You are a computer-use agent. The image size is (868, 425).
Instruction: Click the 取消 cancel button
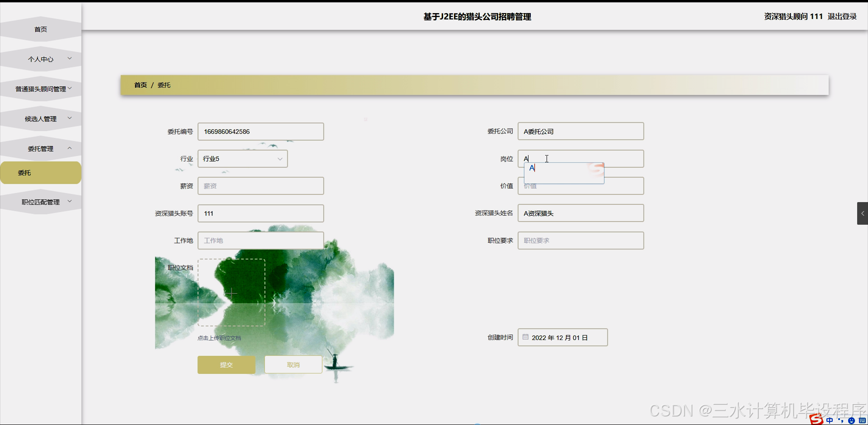293,364
